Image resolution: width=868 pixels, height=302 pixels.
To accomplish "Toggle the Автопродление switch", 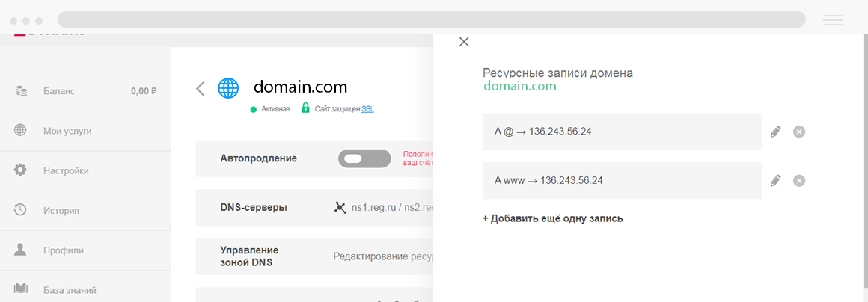I will (364, 158).
